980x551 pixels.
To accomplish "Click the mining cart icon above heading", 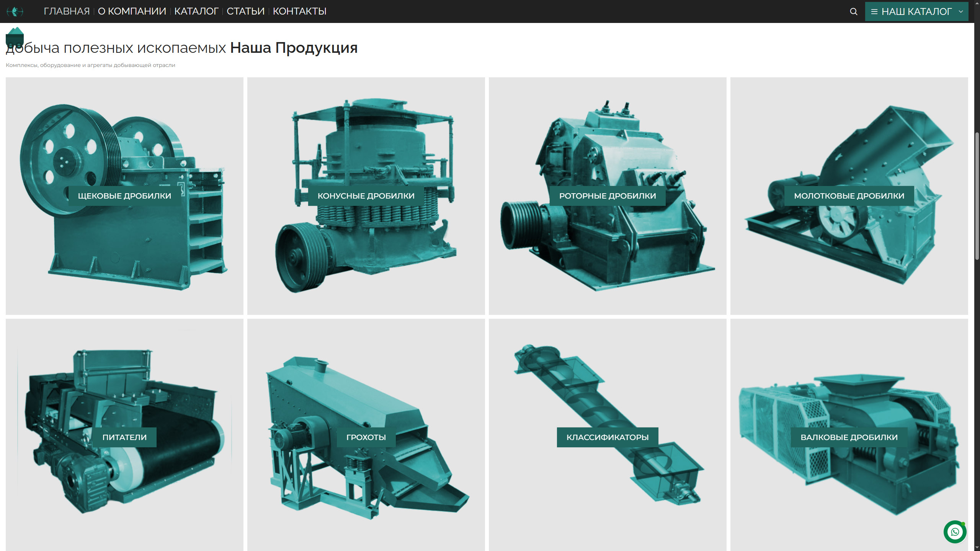I will (x=15, y=37).
